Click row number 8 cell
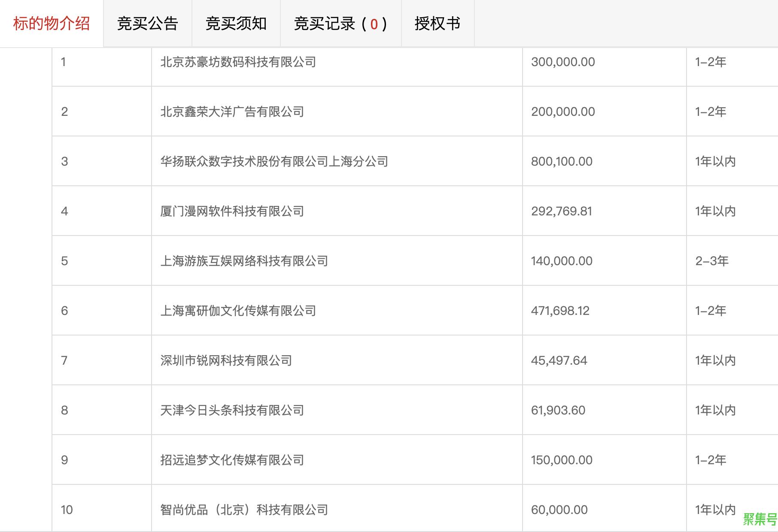778x532 pixels. coord(102,410)
